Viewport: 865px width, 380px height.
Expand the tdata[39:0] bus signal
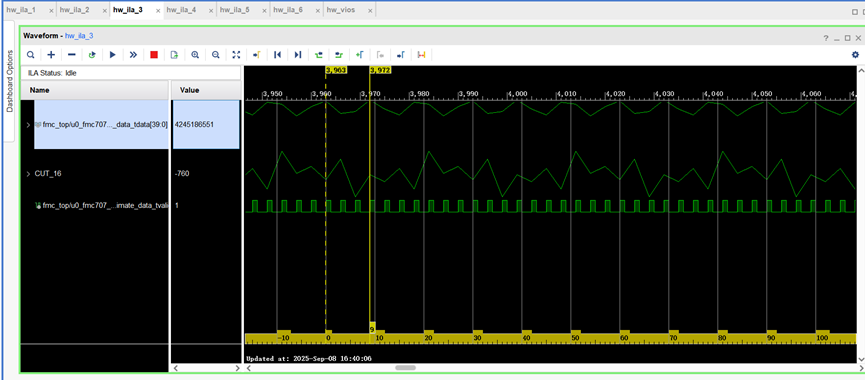click(28, 125)
